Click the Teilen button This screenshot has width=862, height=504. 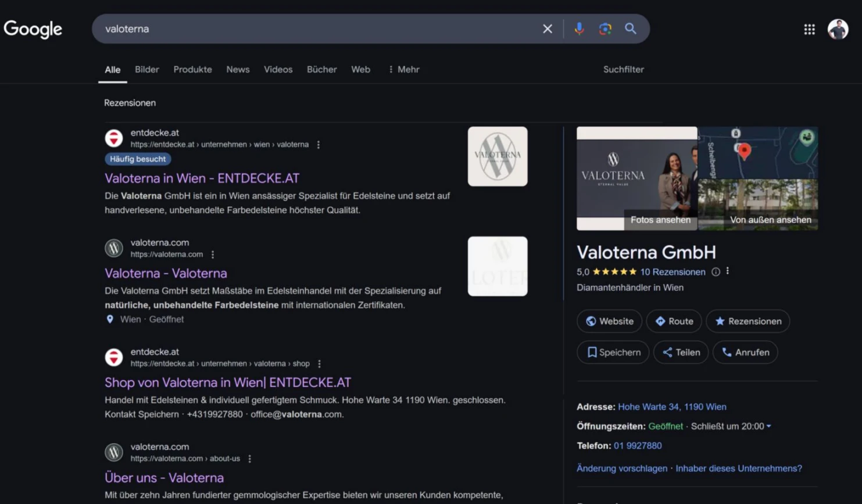coord(681,352)
